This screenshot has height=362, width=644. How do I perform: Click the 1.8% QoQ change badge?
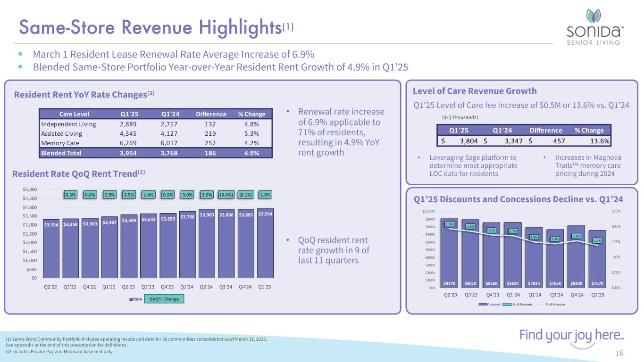pyautogui.click(x=265, y=194)
